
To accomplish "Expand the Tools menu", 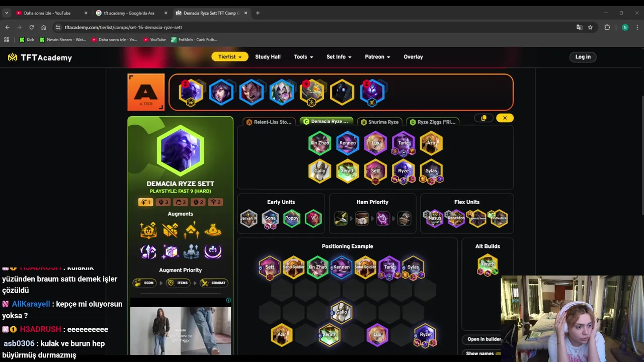I will [303, 57].
